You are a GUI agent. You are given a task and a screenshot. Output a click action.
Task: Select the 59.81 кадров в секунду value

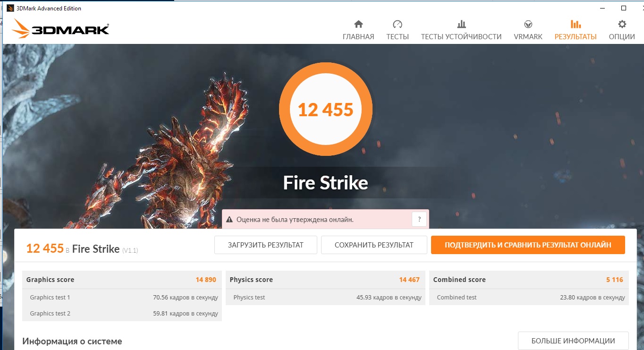(186, 314)
